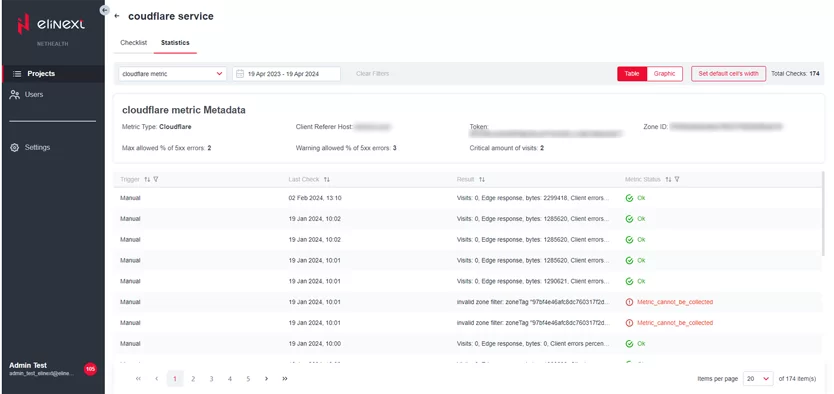The image size is (834, 394).
Task: Click the Settings gear icon
Action: tap(14, 147)
